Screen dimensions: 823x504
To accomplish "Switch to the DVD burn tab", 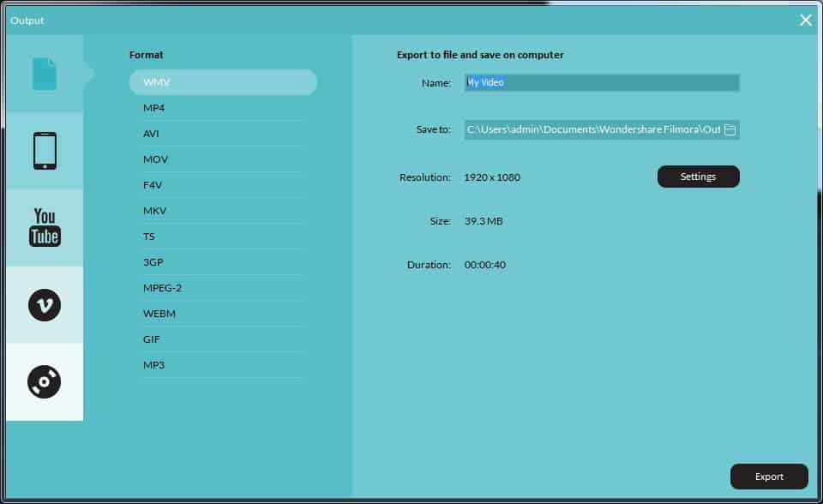I will [45, 381].
